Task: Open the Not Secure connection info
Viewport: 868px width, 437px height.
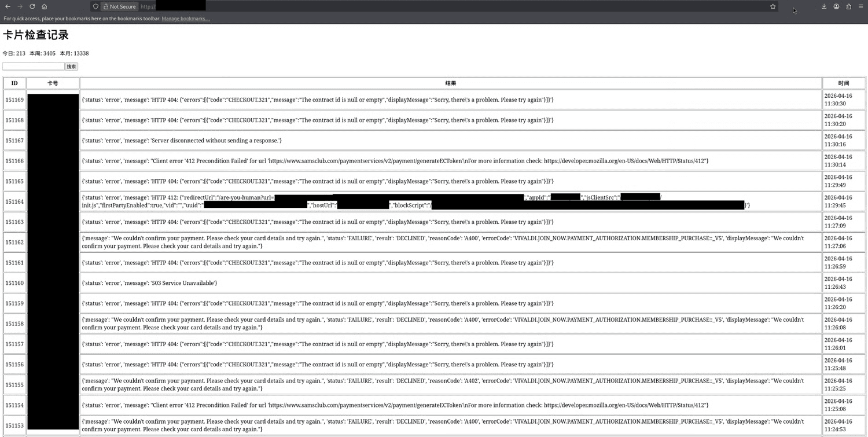Action: pos(119,6)
